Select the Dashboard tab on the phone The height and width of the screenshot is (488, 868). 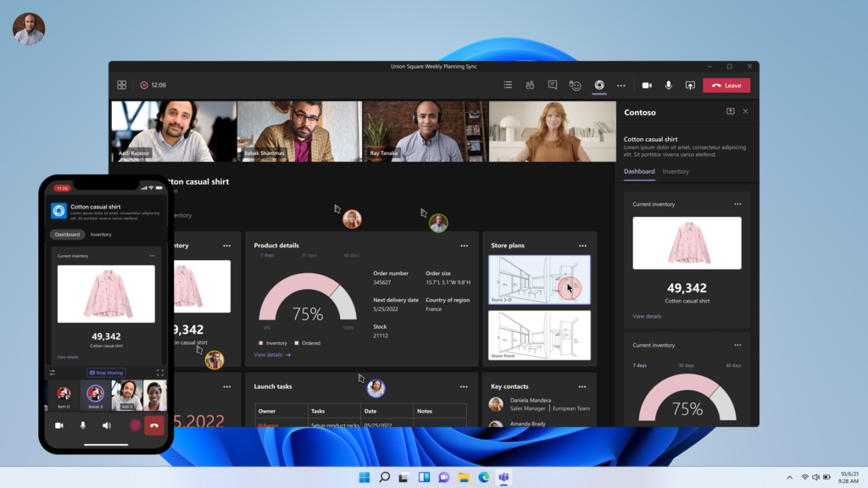pyautogui.click(x=67, y=235)
